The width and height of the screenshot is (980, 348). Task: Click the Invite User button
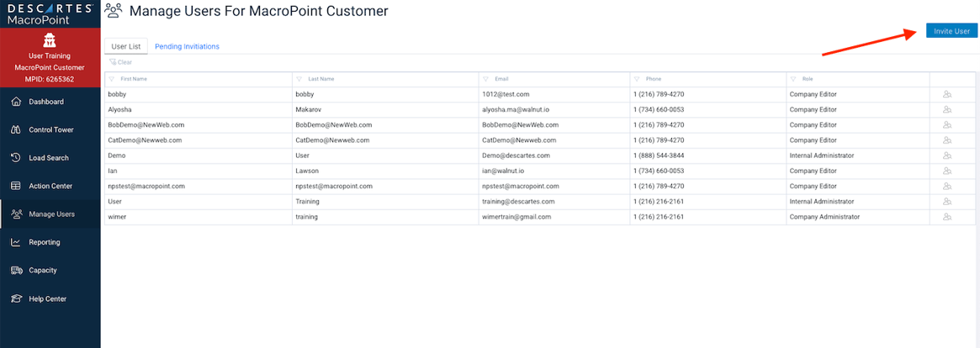point(951,31)
